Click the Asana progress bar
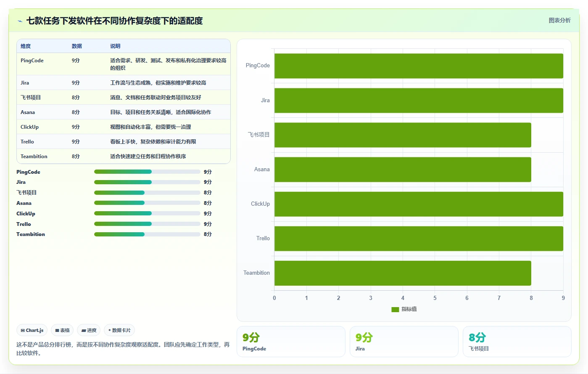This screenshot has width=588, height=374. pos(147,203)
